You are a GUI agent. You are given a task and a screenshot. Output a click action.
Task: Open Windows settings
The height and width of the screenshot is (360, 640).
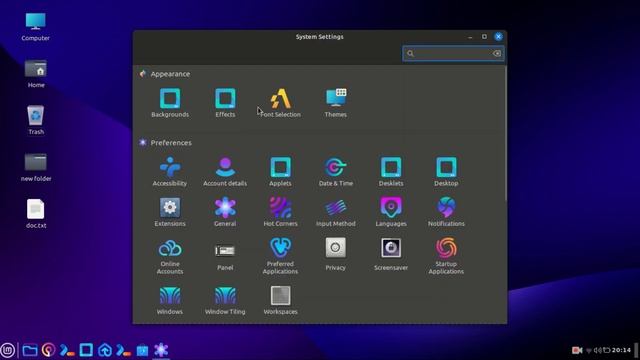(170, 300)
